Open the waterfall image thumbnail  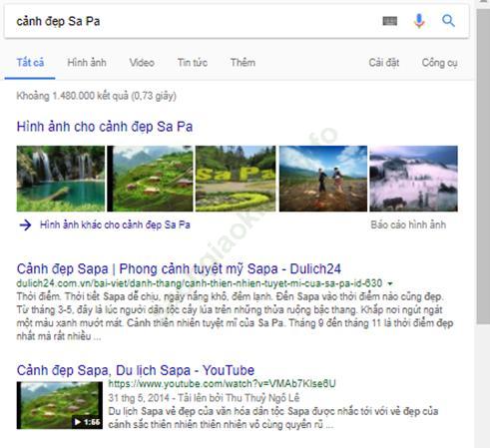tap(61, 179)
